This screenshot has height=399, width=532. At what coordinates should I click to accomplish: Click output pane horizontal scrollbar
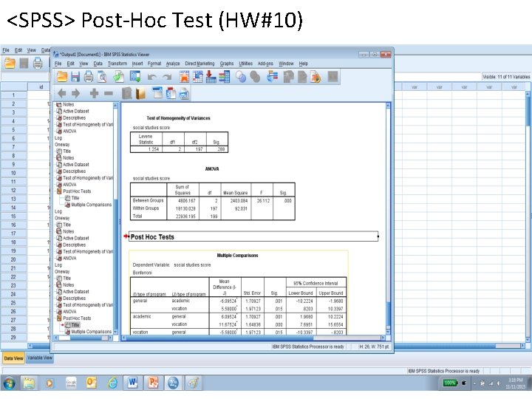(x=253, y=338)
